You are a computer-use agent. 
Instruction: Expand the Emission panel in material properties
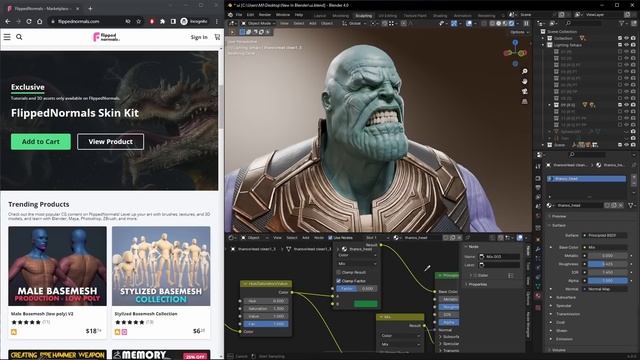click(x=564, y=339)
